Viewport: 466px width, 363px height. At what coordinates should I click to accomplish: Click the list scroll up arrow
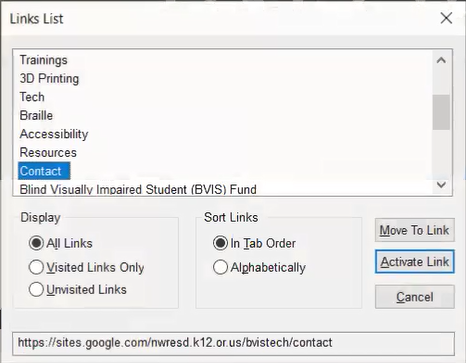[441, 60]
